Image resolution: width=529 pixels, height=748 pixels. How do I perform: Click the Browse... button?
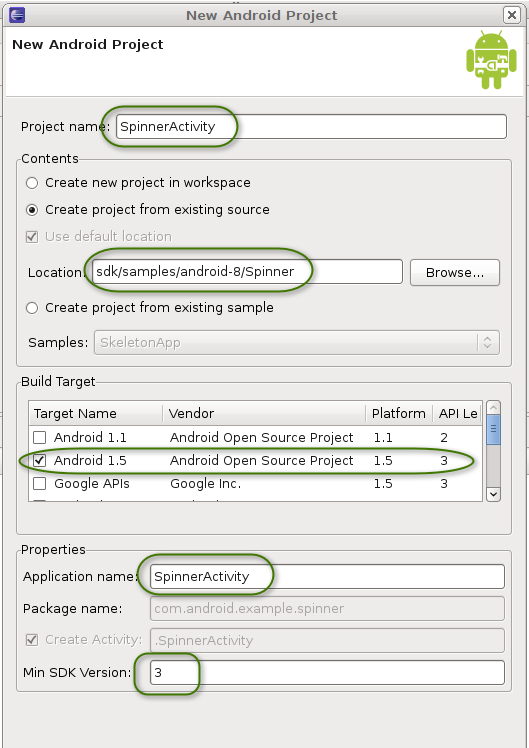click(x=455, y=272)
